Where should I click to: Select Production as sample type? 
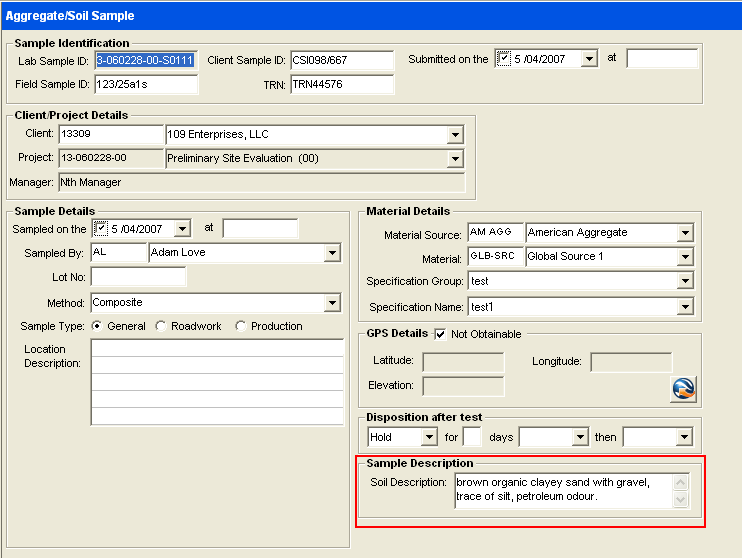tap(241, 326)
